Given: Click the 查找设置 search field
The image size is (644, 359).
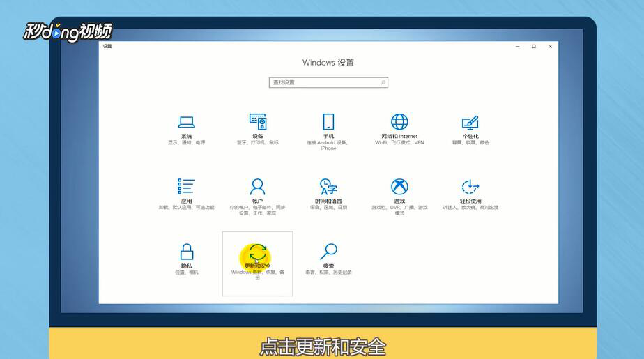Looking at the screenshot, I should pos(328,82).
